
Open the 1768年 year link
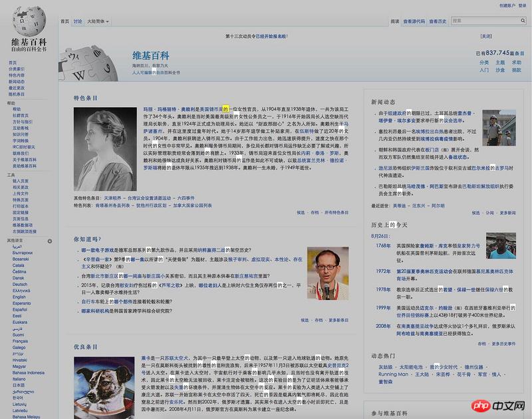pyautogui.click(x=383, y=245)
